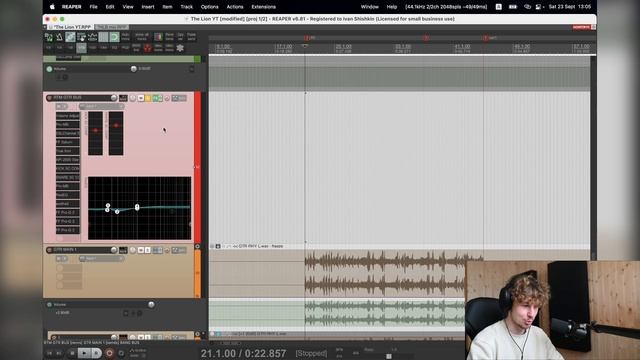This screenshot has width=640, height=360.
Task: Open the Options menu
Action: coord(209,7)
